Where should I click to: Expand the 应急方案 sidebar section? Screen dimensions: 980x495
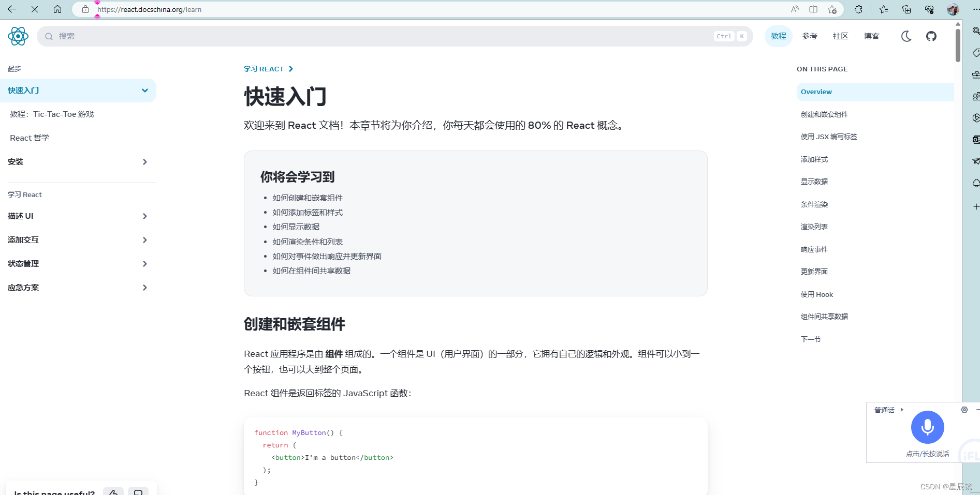pyautogui.click(x=78, y=288)
